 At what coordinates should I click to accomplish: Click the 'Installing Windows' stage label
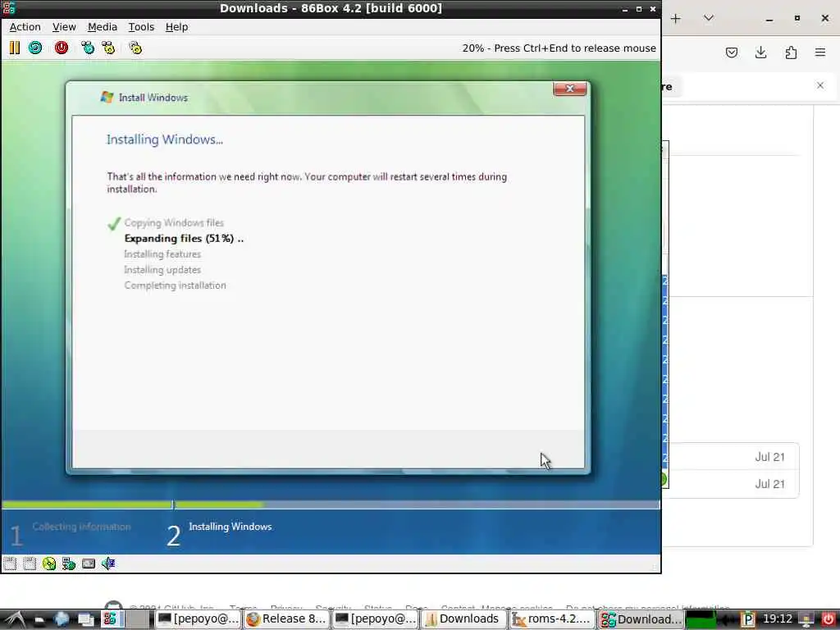tap(231, 527)
